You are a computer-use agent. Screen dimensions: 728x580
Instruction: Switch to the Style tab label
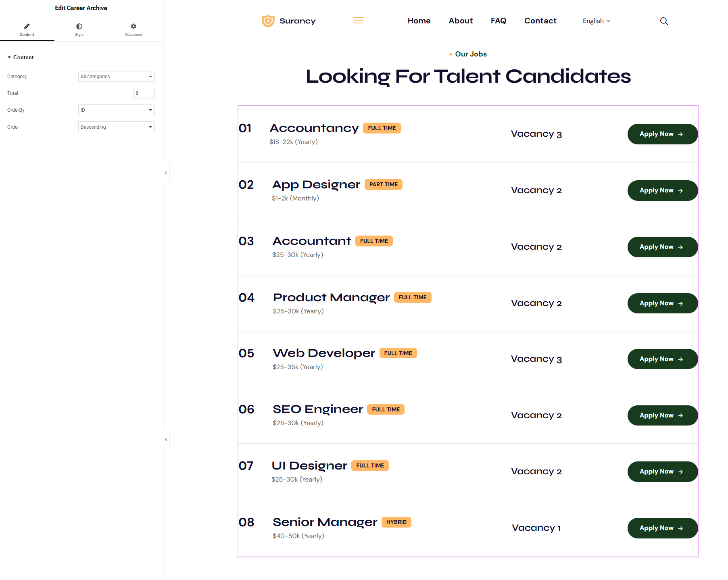(79, 35)
